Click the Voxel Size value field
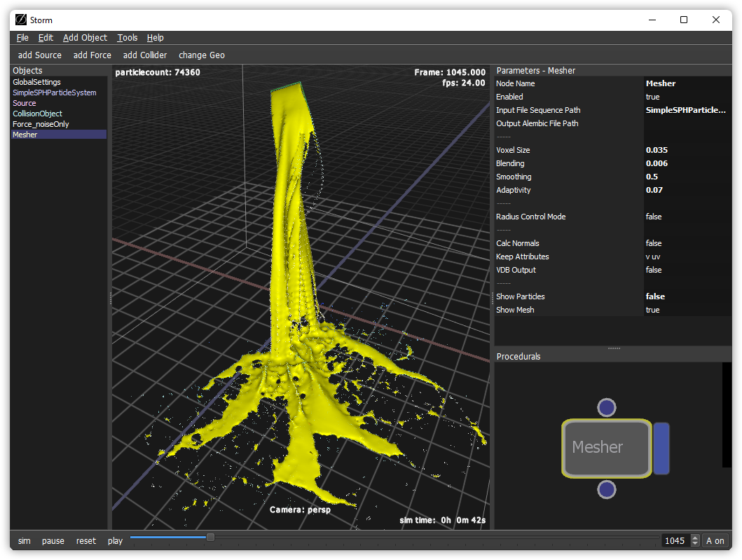742x560 pixels. 657,150
